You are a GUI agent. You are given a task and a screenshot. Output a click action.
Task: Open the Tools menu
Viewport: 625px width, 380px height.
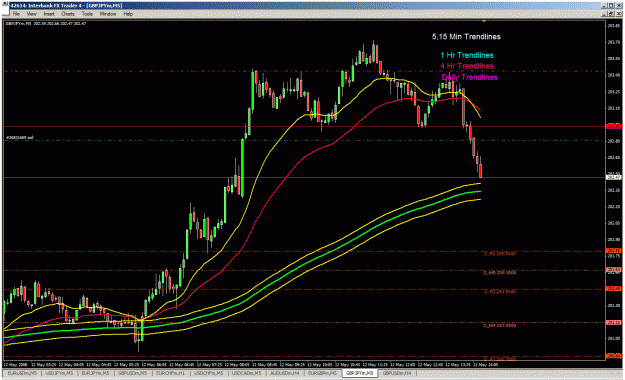[x=87, y=14]
